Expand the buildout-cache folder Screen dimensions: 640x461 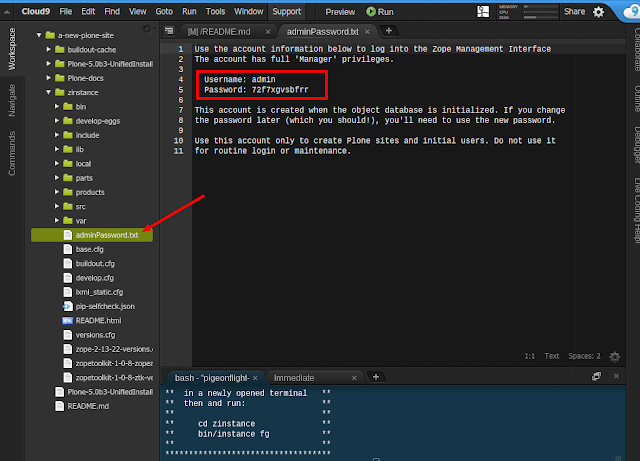[x=49, y=49]
